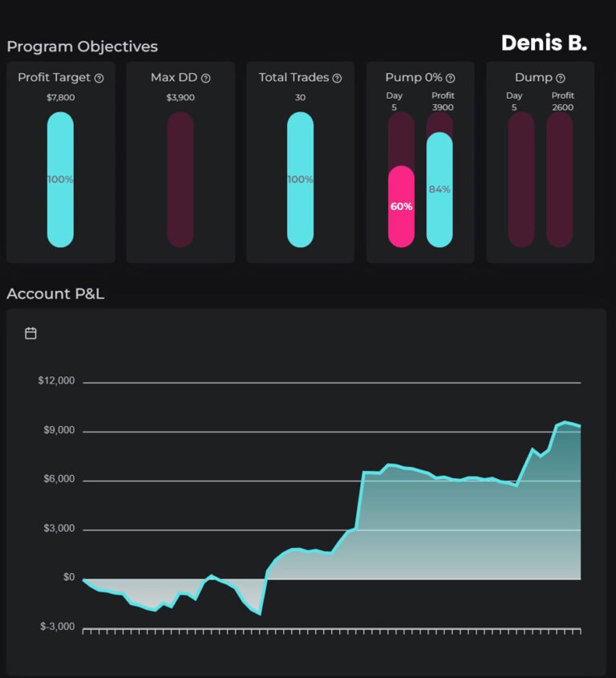This screenshot has height=678, width=616.
Task: Select the 84% Pump Profit bar
Action: [x=440, y=189]
